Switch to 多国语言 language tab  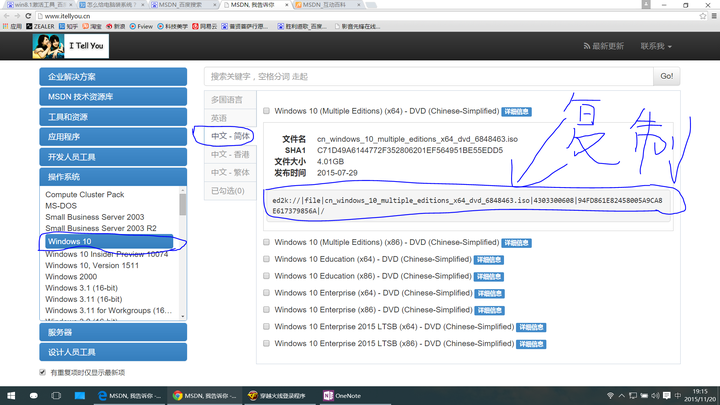tap(230, 100)
